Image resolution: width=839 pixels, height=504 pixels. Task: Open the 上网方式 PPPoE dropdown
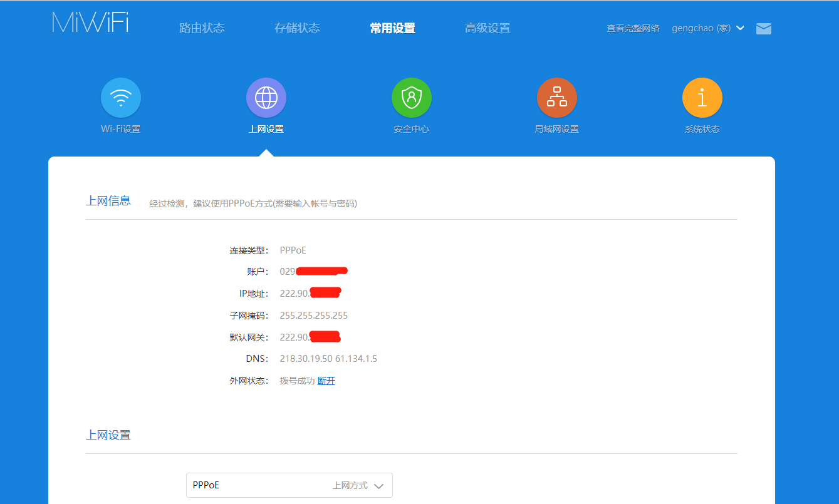click(x=289, y=485)
